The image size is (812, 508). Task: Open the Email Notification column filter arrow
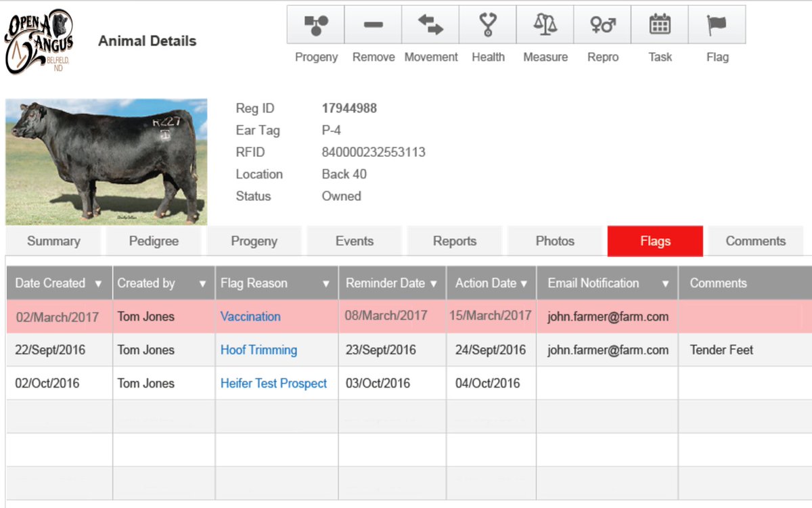coord(666,283)
